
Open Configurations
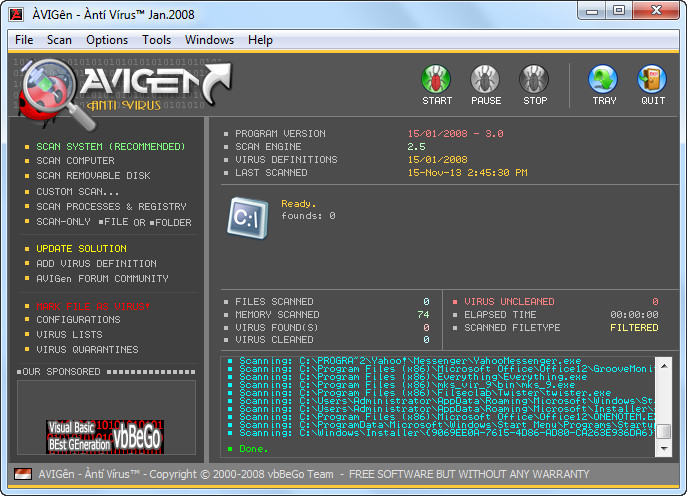pos(78,319)
